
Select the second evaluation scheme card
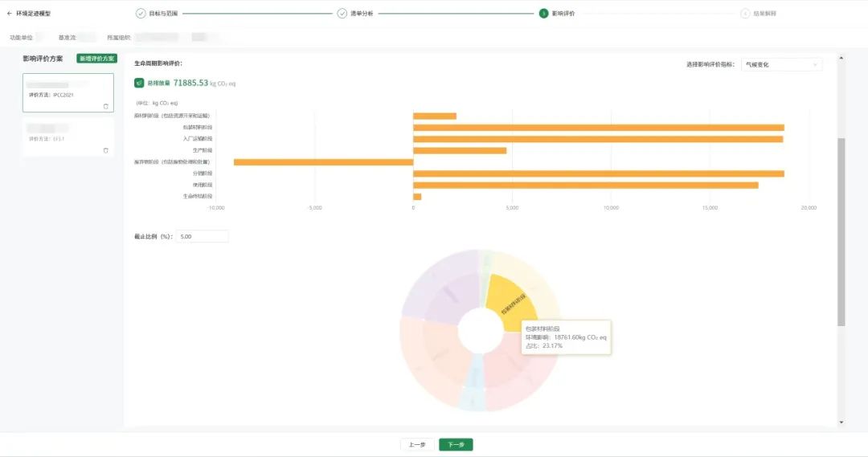tap(68, 137)
